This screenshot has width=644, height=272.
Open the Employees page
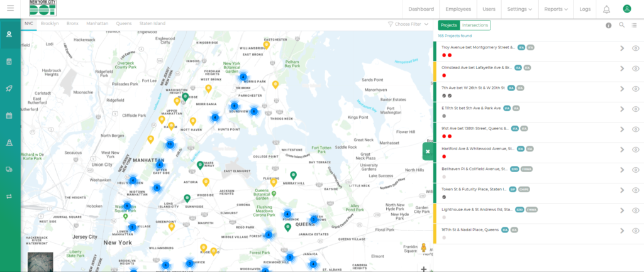[458, 9]
